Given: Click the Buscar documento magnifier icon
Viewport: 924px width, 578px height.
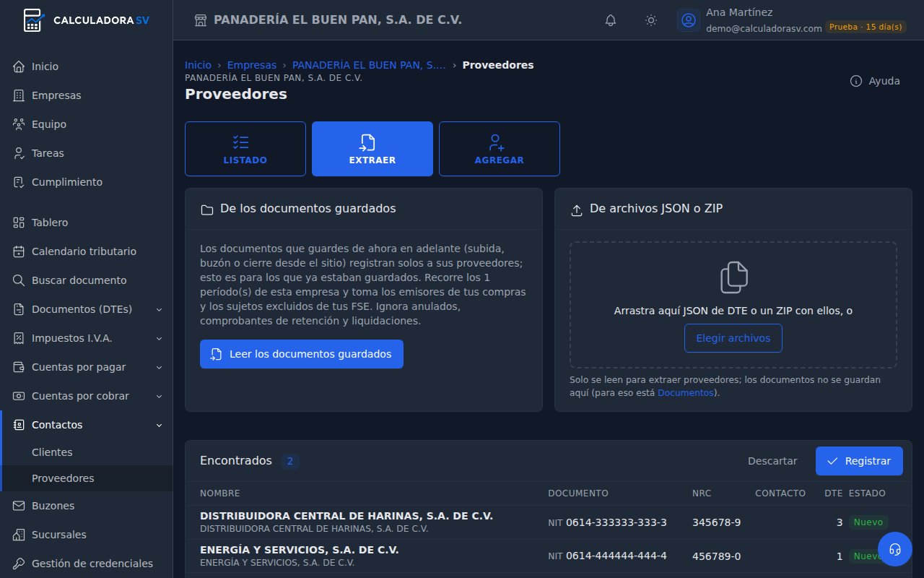Looking at the screenshot, I should (19, 280).
